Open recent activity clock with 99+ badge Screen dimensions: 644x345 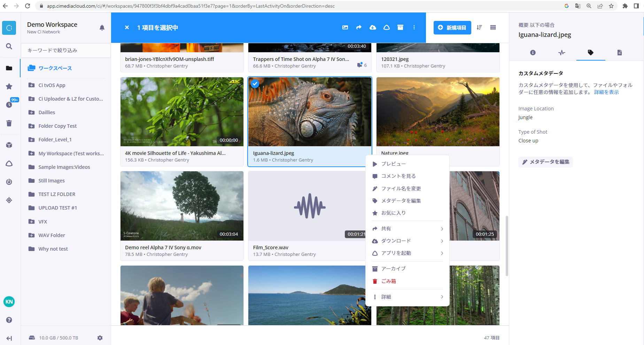9,104
